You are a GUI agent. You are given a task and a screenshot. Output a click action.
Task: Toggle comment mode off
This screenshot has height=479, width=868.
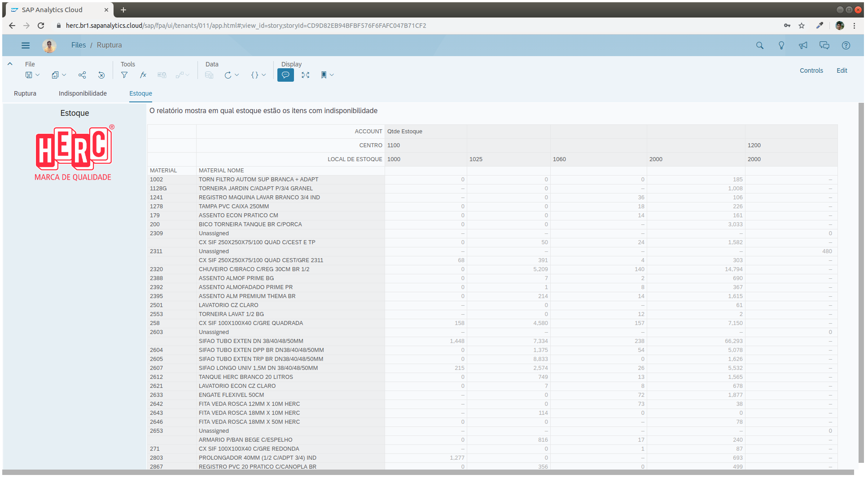point(285,75)
